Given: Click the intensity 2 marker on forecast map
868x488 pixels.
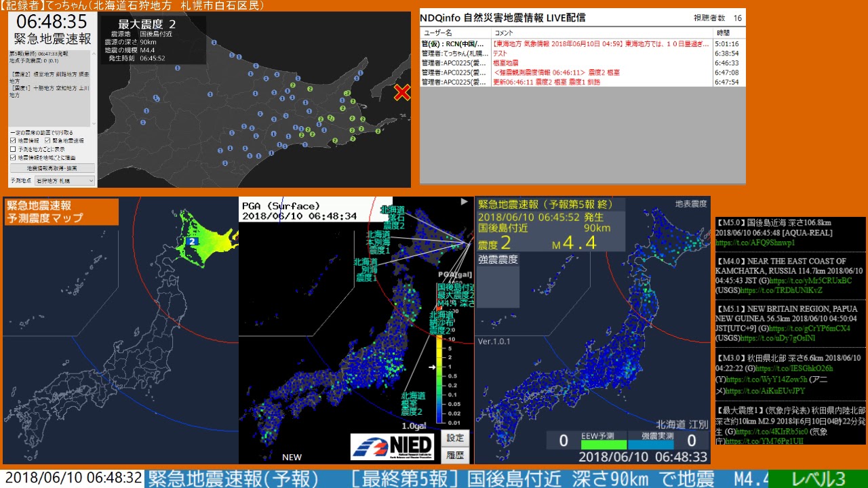Looking at the screenshot, I should (x=193, y=241).
